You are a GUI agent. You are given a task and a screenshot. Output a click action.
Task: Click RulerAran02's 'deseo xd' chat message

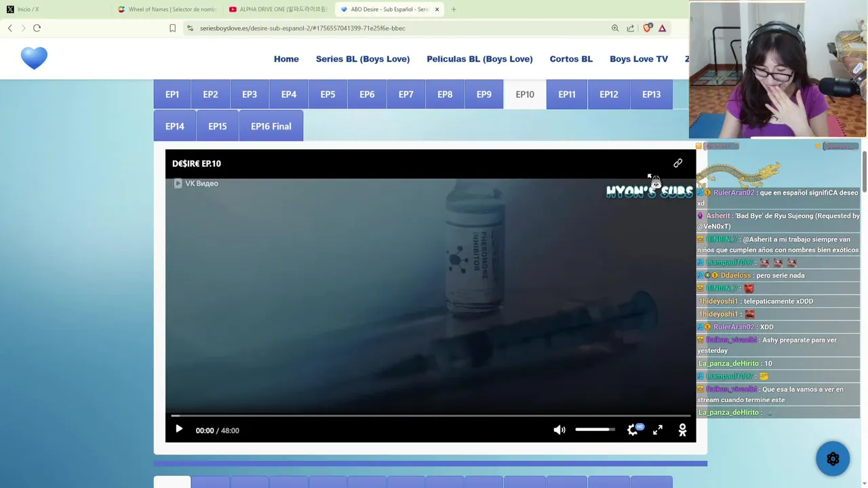[778, 198]
